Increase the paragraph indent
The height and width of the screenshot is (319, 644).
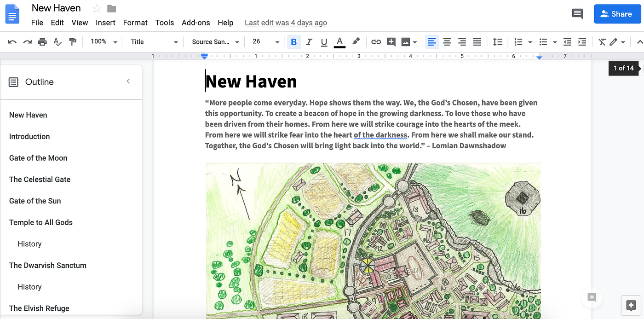[x=582, y=42]
